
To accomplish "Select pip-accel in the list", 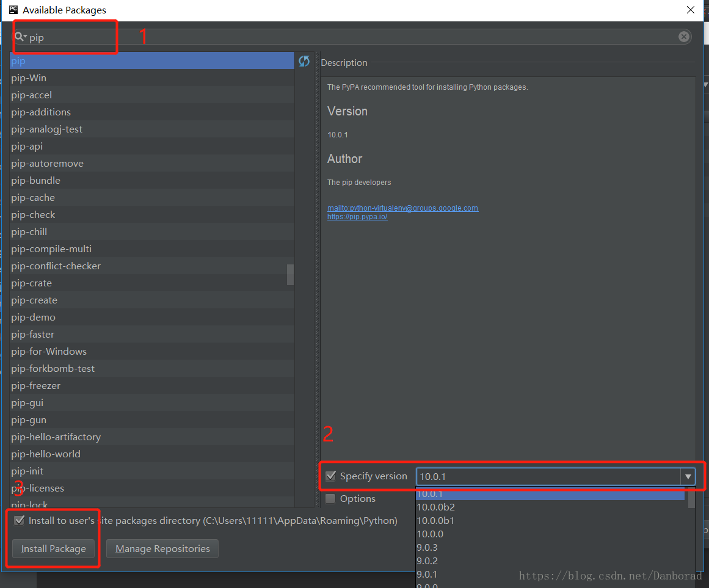I will pyautogui.click(x=152, y=95).
